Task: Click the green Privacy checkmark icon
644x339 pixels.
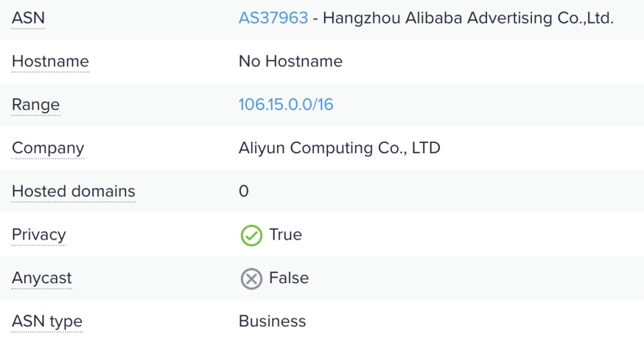Action: click(x=251, y=235)
